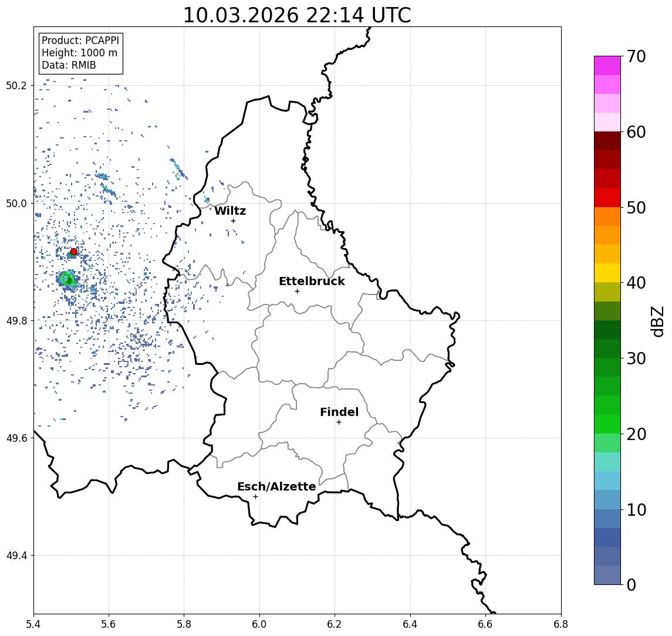Select the Esch/Alzette label text
Viewport: 672px width, 636px height.
276,486
